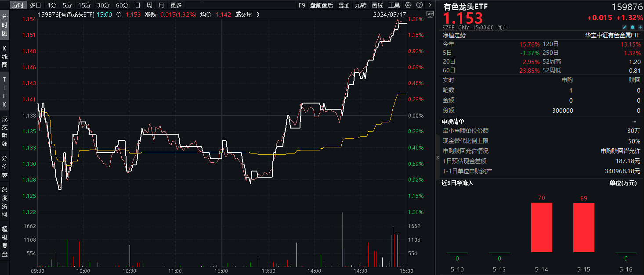644x275 pixels.
Task: Open the help question-mark icon
Action: pyautogui.click(x=419, y=5)
